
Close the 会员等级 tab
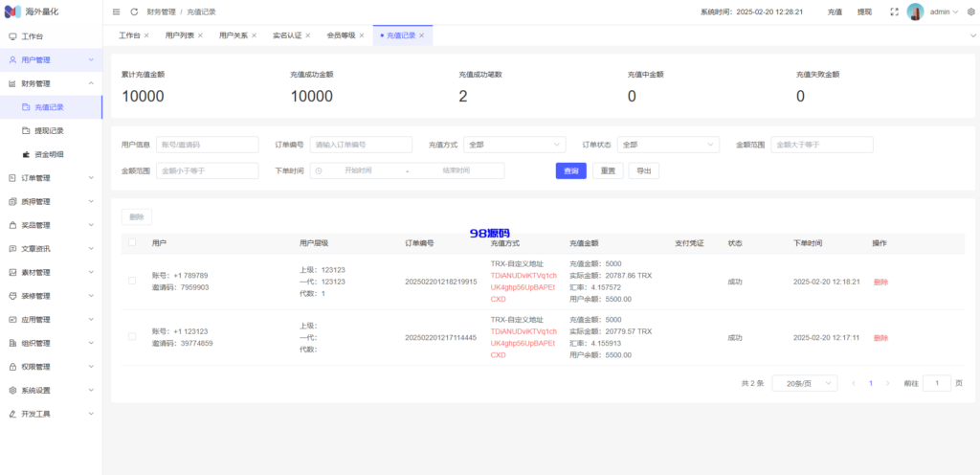(361, 35)
